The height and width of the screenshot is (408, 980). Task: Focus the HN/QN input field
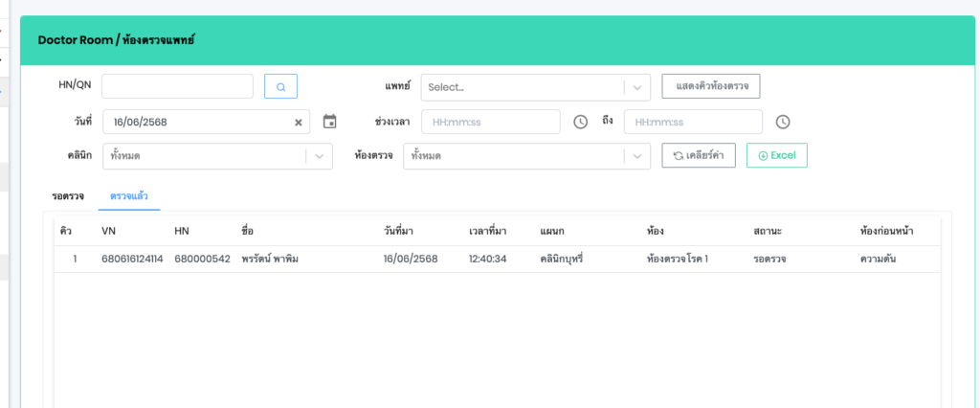coord(177,86)
